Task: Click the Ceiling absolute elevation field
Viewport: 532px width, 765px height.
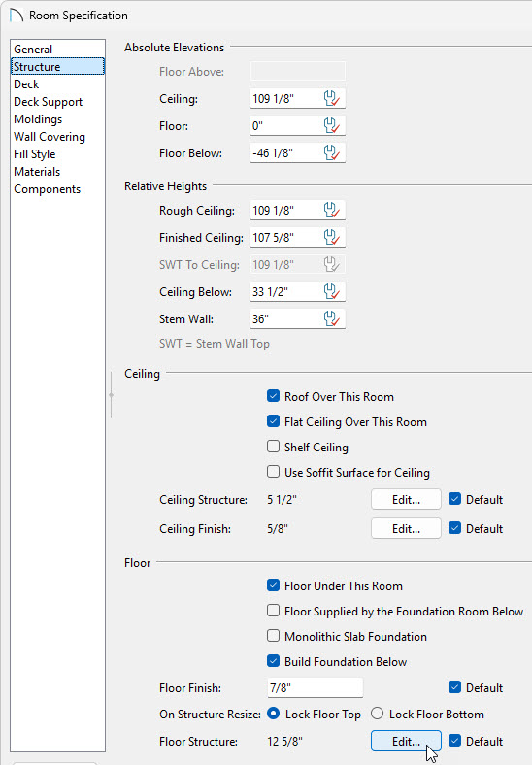Action: coord(298,99)
